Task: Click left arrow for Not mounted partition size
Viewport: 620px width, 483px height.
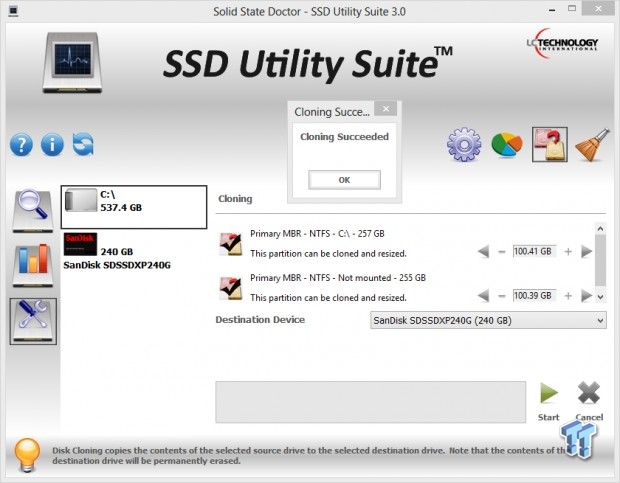Action: point(483,296)
